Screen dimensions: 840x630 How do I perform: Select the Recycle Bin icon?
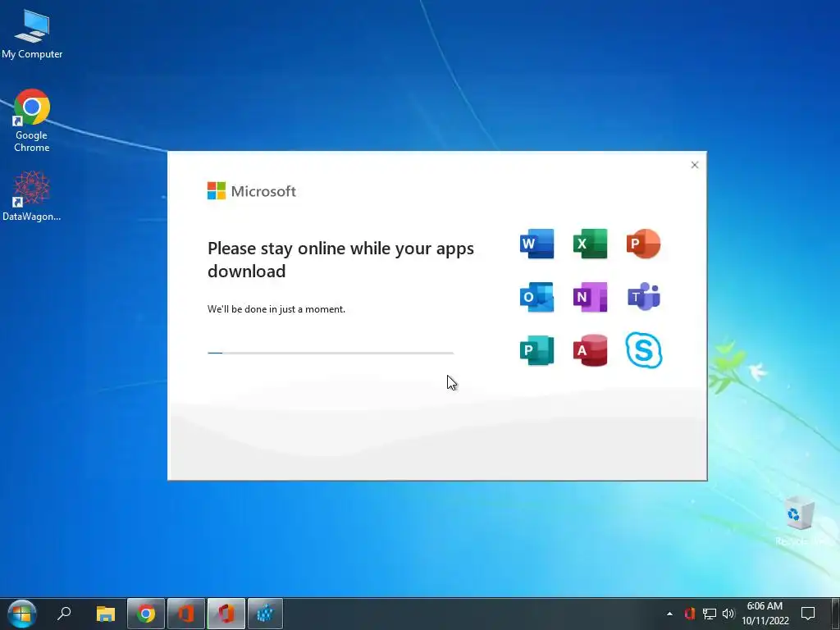point(800,521)
